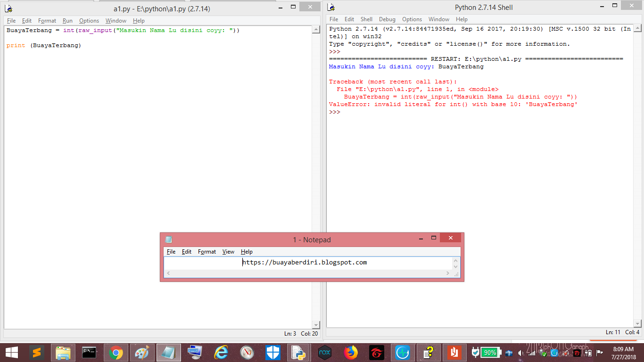The height and width of the screenshot is (362, 644).
Task: Open Windows Defender from the taskbar
Action: [273, 352]
